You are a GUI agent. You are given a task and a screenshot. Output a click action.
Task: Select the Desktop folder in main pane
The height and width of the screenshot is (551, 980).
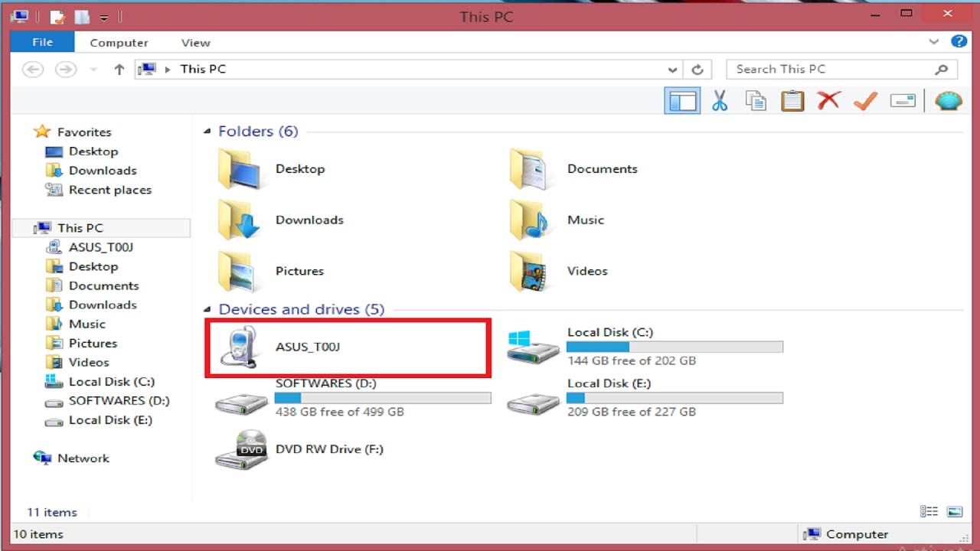[x=272, y=168]
